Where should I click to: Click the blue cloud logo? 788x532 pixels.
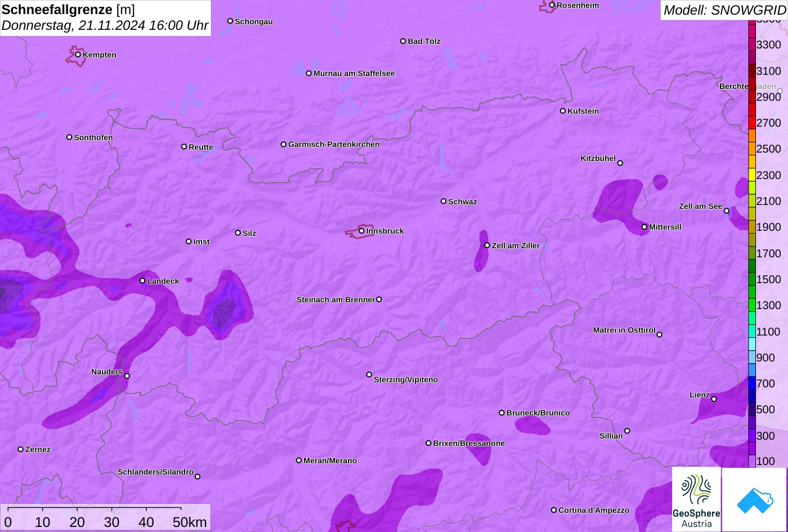coord(754,499)
